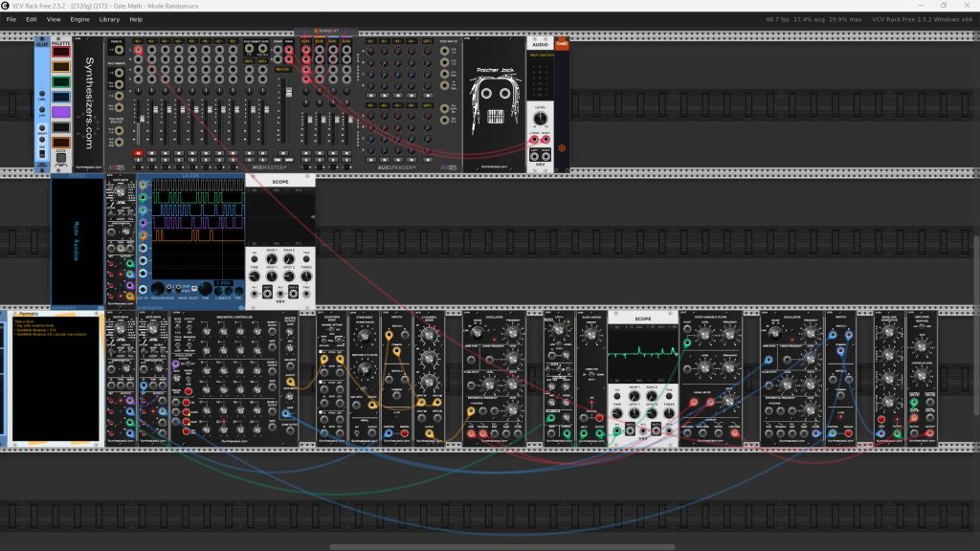Open the Library menu
This screenshot has width=980, height=551.
click(x=109, y=19)
